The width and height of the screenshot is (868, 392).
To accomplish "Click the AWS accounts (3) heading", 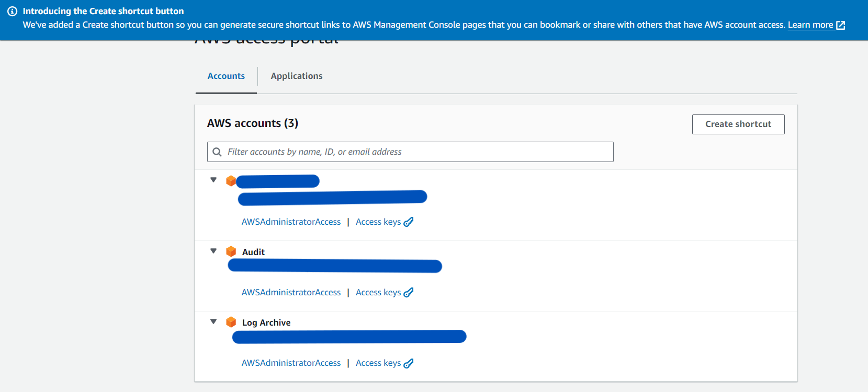I will [x=253, y=123].
